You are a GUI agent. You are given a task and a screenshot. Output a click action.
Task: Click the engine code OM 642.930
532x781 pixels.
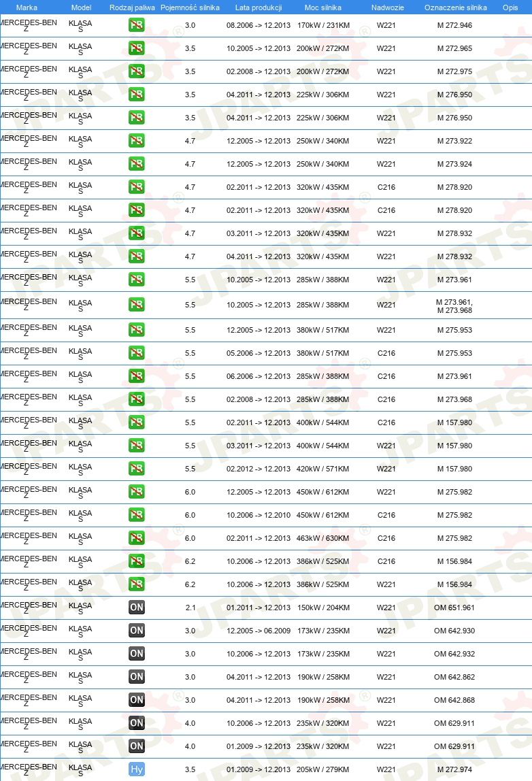click(x=454, y=631)
